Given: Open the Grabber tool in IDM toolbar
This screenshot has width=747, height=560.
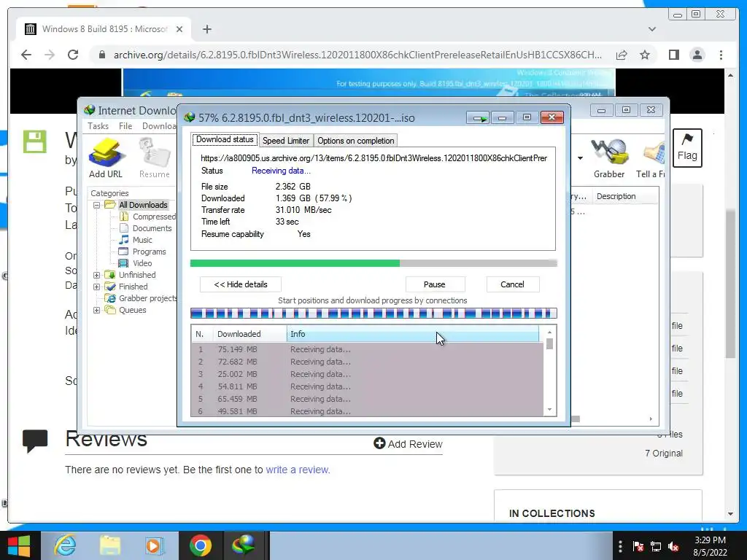Looking at the screenshot, I should [609, 157].
